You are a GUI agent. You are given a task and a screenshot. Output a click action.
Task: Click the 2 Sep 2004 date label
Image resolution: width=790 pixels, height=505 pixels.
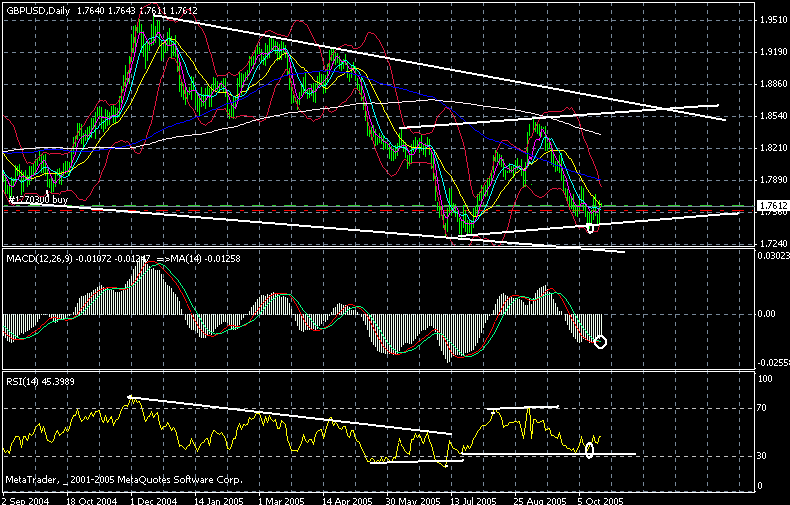(x=27, y=500)
